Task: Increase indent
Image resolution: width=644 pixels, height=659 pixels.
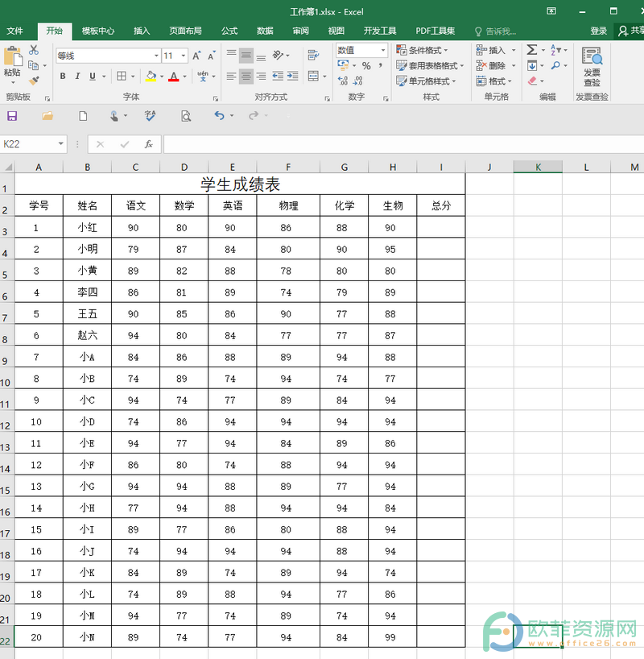Action: pos(293,76)
